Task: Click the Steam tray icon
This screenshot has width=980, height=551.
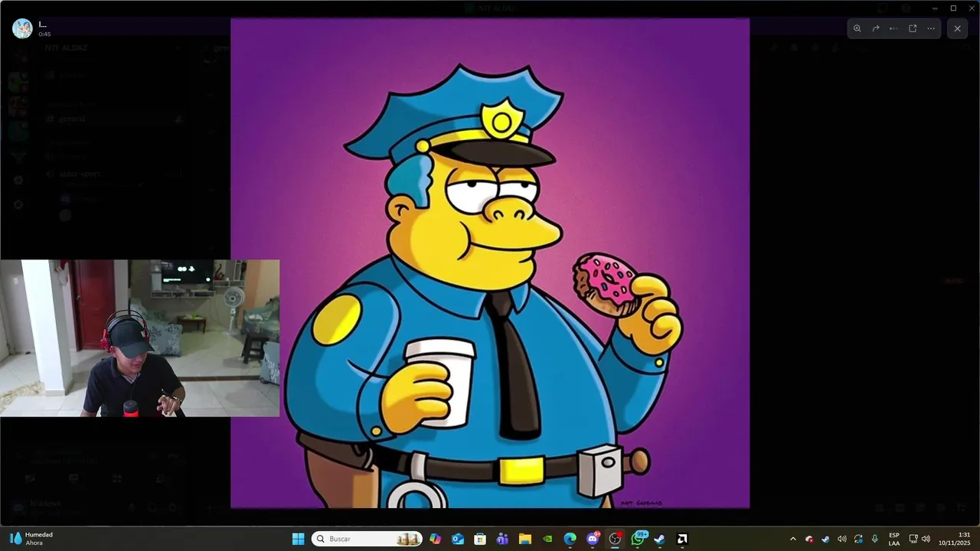Action: click(x=825, y=539)
